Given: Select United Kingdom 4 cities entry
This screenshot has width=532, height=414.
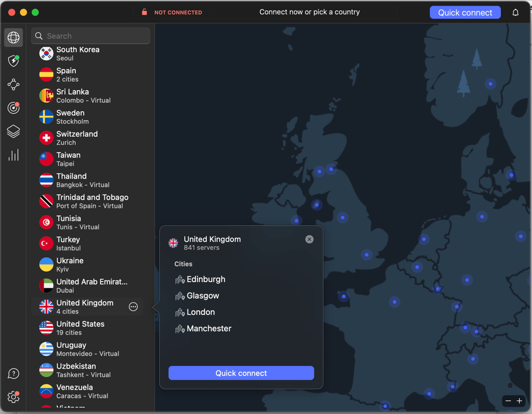Looking at the screenshot, I should [x=87, y=307].
